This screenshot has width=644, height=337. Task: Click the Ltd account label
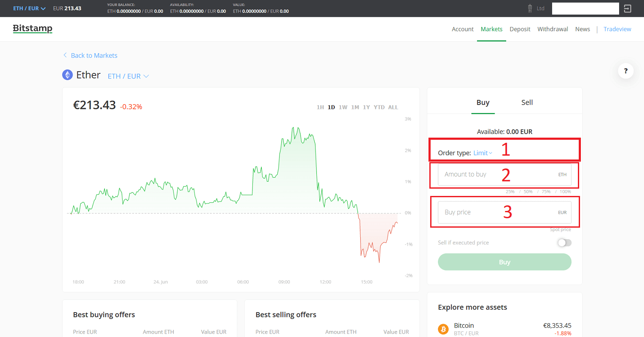pyautogui.click(x=541, y=9)
